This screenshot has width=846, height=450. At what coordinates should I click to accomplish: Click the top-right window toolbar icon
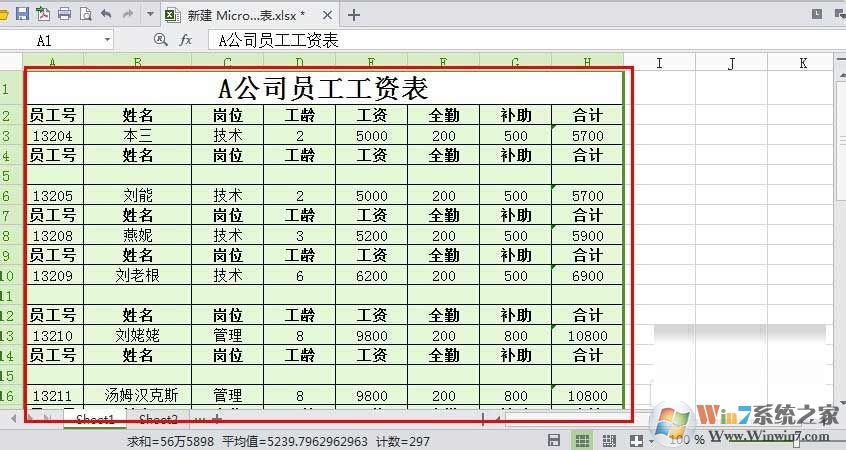(x=817, y=14)
